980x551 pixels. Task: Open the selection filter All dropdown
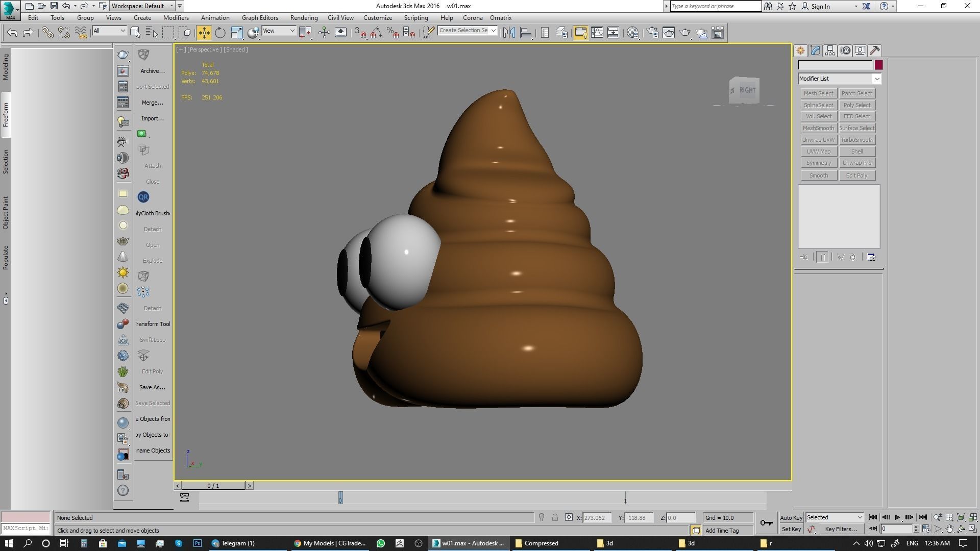click(x=109, y=31)
